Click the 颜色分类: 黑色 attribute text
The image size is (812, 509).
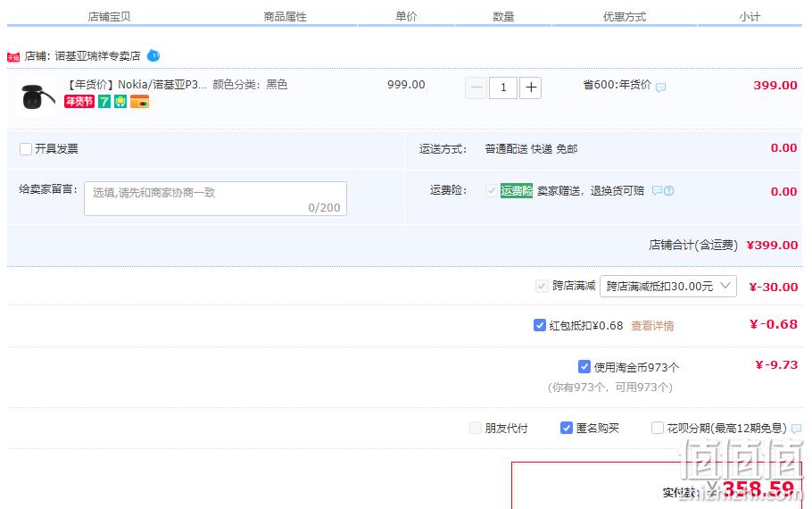250,85
